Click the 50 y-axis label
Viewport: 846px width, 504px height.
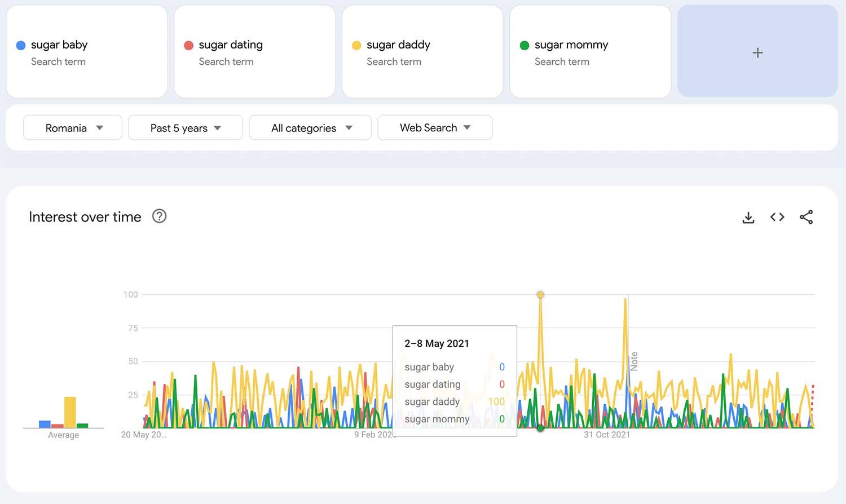[133, 361]
